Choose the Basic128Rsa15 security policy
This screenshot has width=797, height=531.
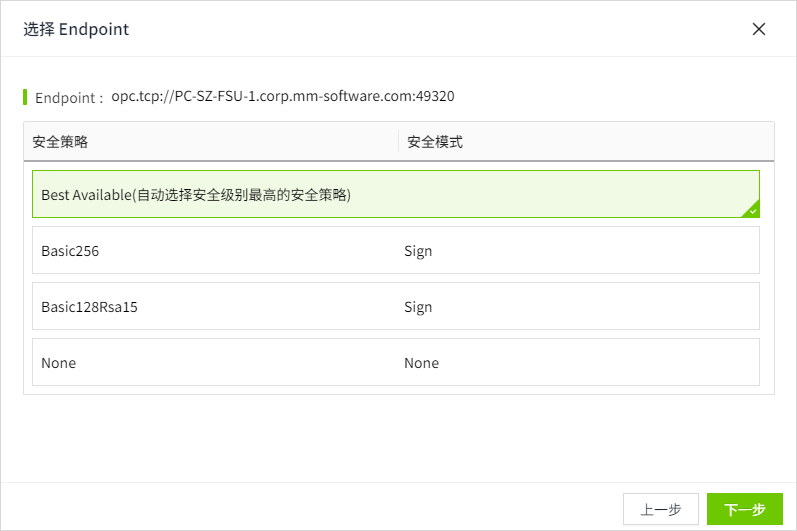pyautogui.click(x=89, y=307)
